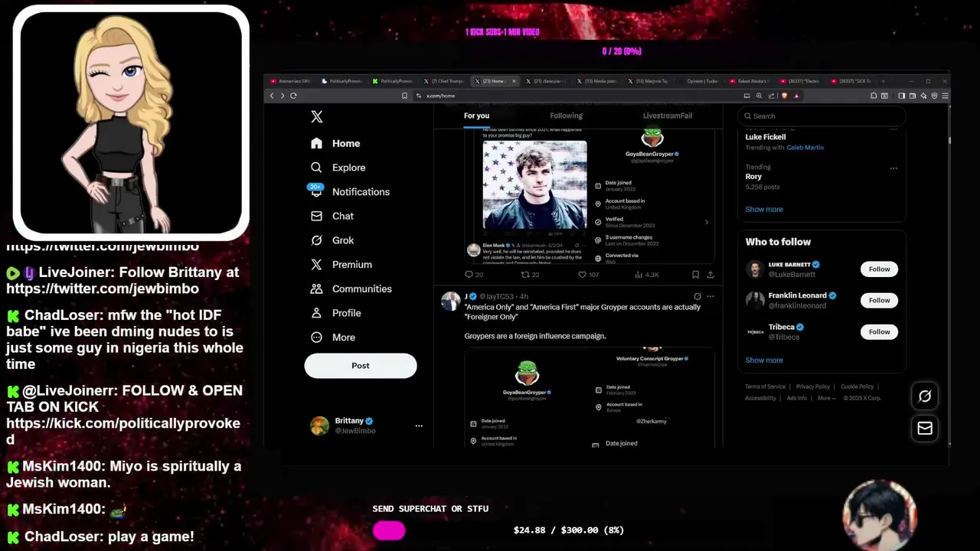This screenshot has width=980, height=551.
Task: Go forward in the browser
Action: pos(283,96)
